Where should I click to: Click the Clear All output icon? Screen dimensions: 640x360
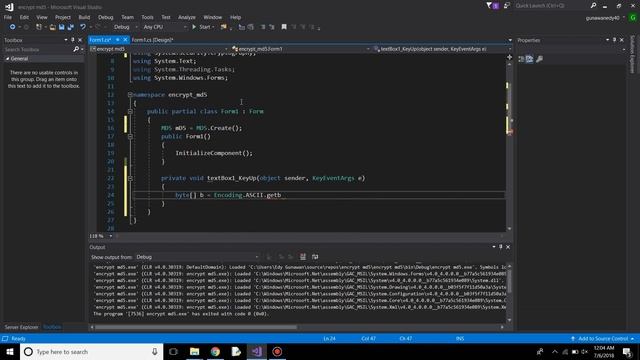pyautogui.click(x=303, y=257)
